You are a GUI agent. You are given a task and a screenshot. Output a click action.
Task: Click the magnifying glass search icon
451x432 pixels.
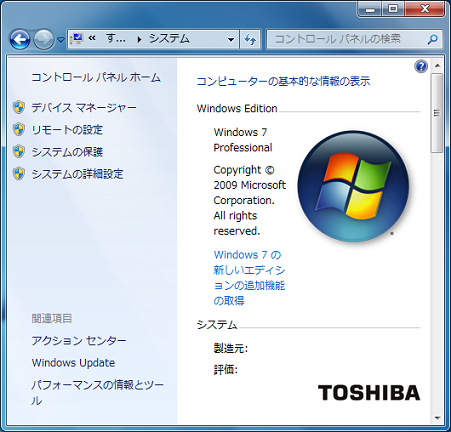pos(432,39)
